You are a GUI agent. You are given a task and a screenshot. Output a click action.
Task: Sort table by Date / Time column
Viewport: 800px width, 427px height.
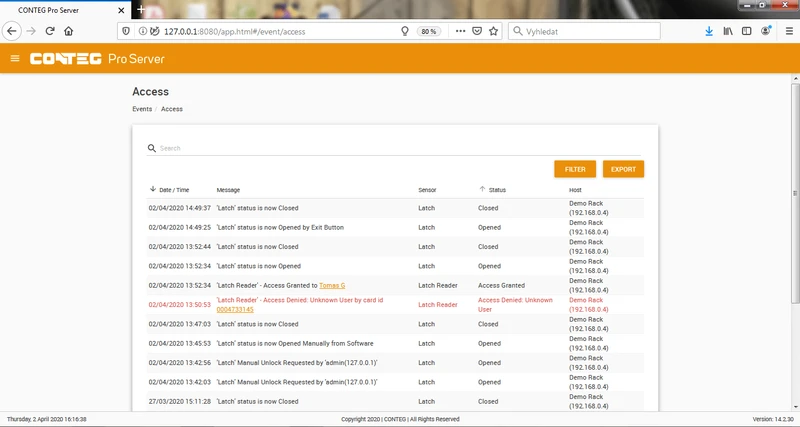coord(174,189)
